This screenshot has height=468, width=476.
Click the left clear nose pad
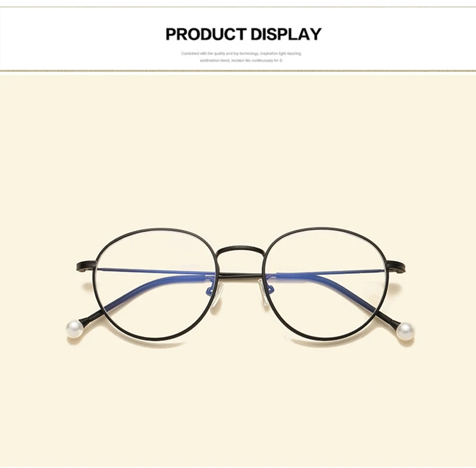217,294
